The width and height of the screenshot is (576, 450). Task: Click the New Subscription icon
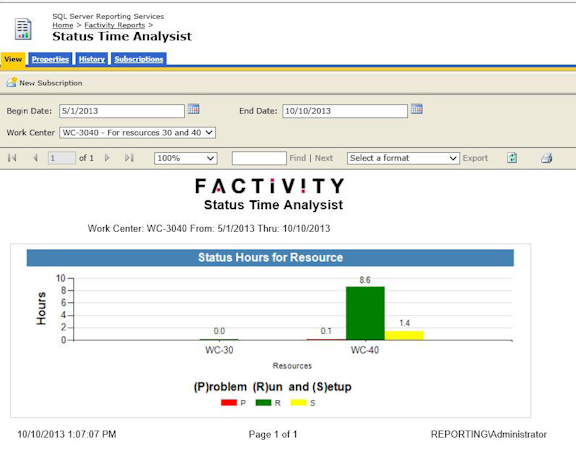[11, 82]
